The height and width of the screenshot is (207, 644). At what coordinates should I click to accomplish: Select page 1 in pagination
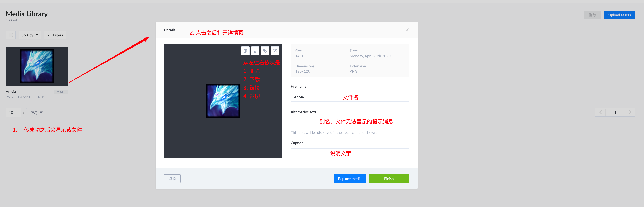[x=615, y=112]
